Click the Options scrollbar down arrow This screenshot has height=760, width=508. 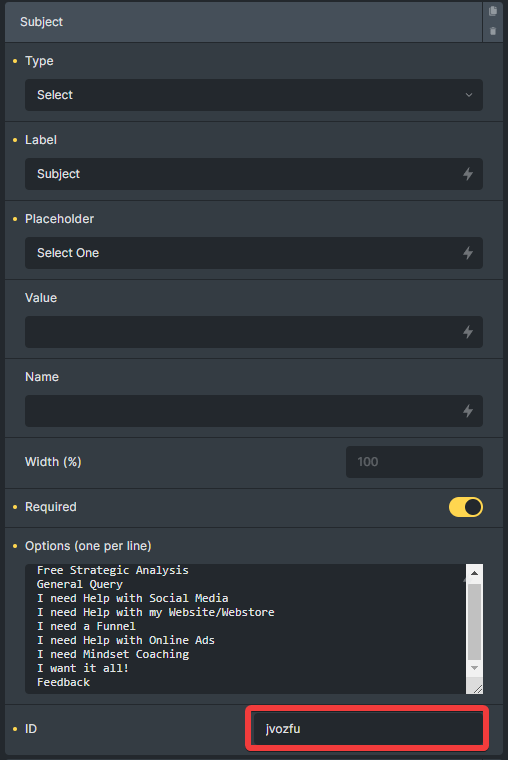coord(475,668)
